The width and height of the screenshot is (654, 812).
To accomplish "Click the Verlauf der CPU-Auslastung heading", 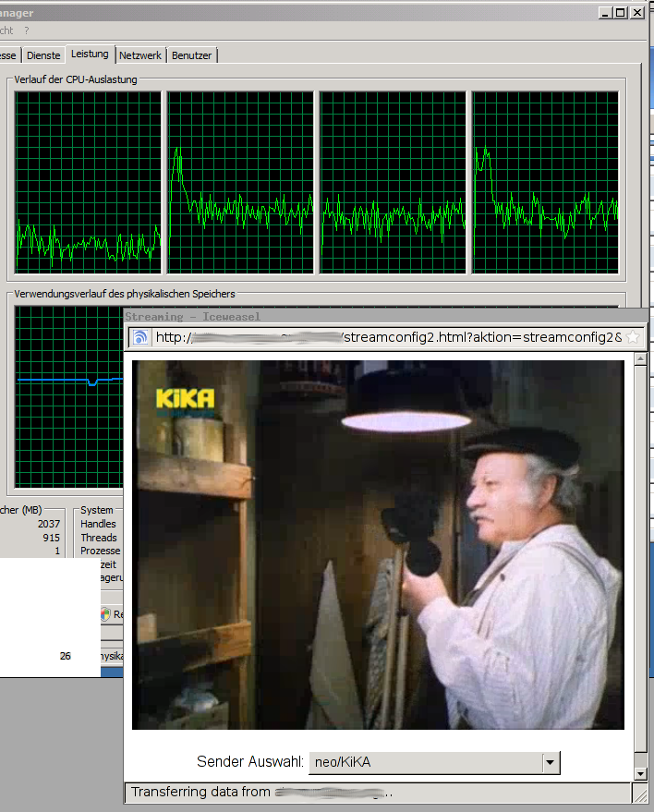I will click(76, 79).
